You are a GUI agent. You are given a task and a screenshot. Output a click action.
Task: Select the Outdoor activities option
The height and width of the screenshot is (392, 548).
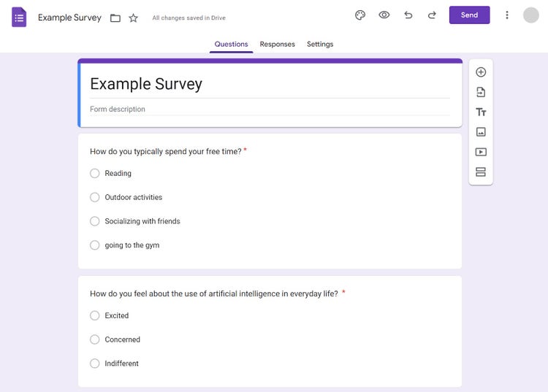point(95,197)
